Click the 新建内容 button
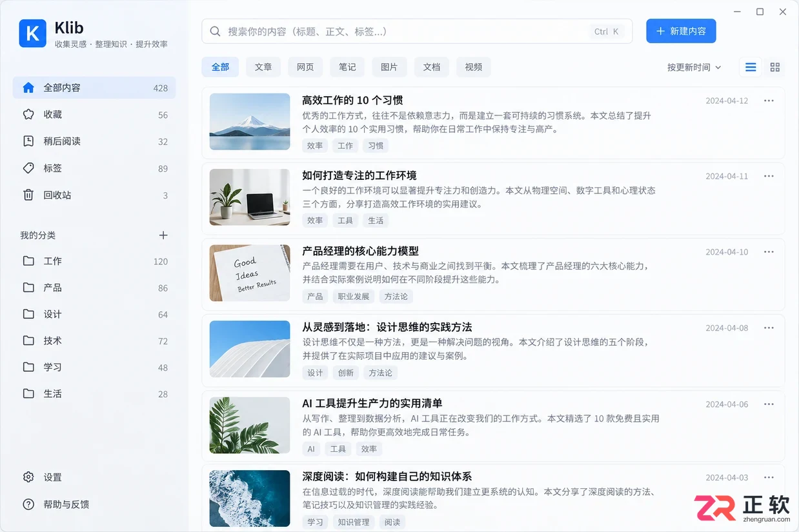The image size is (799, 532). tap(681, 31)
